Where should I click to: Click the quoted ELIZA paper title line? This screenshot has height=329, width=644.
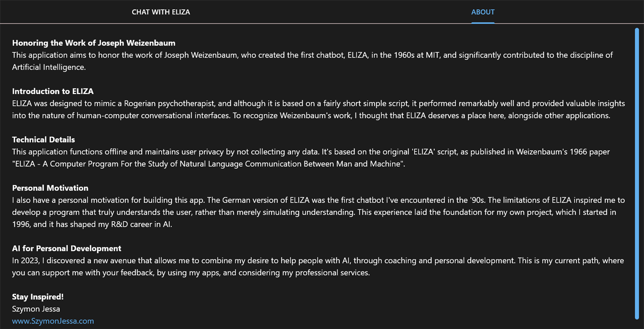[x=209, y=164]
